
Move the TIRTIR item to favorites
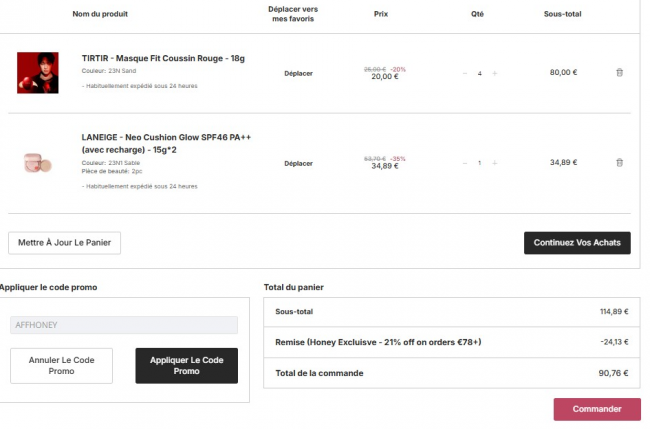[298, 73]
